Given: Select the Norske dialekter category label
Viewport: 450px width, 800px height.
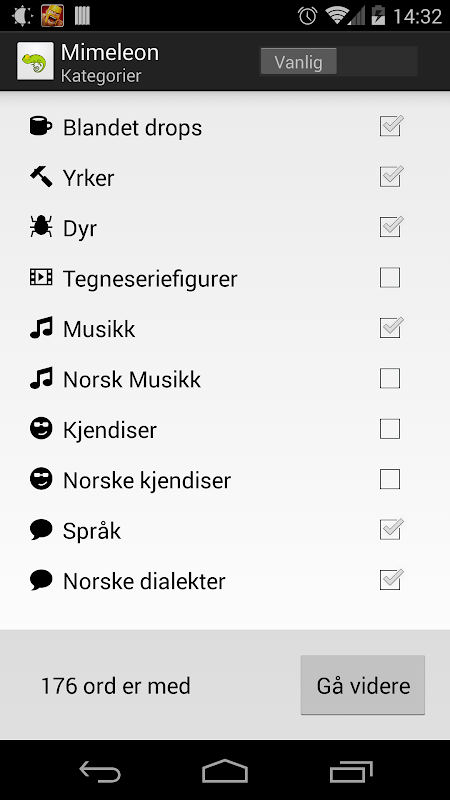Looking at the screenshot, I should point(144,581).
